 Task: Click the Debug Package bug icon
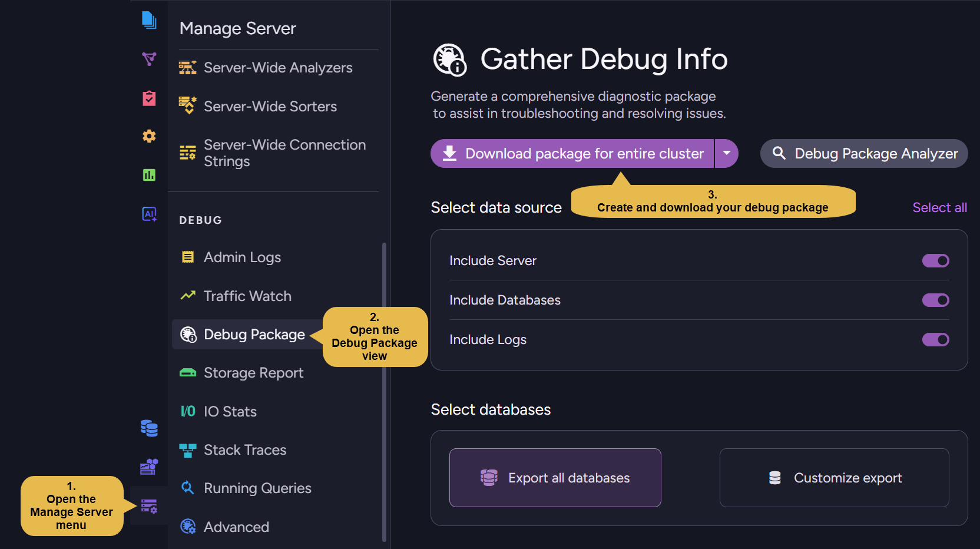point(188,335)
